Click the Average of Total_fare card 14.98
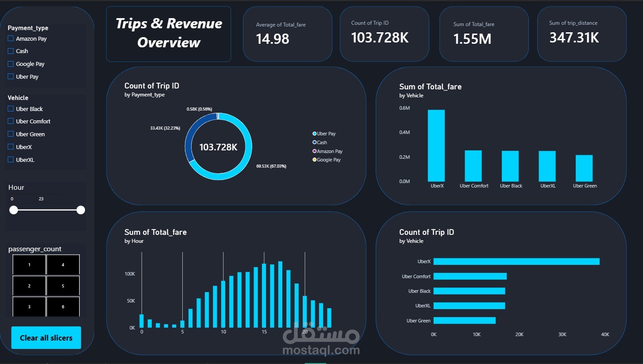 (287, 34)
